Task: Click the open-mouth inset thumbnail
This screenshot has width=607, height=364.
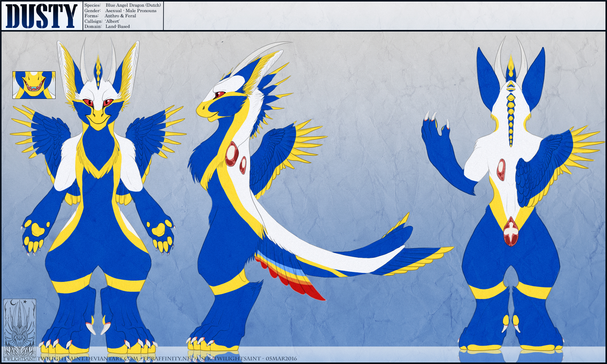Action: tap(34, 85)
